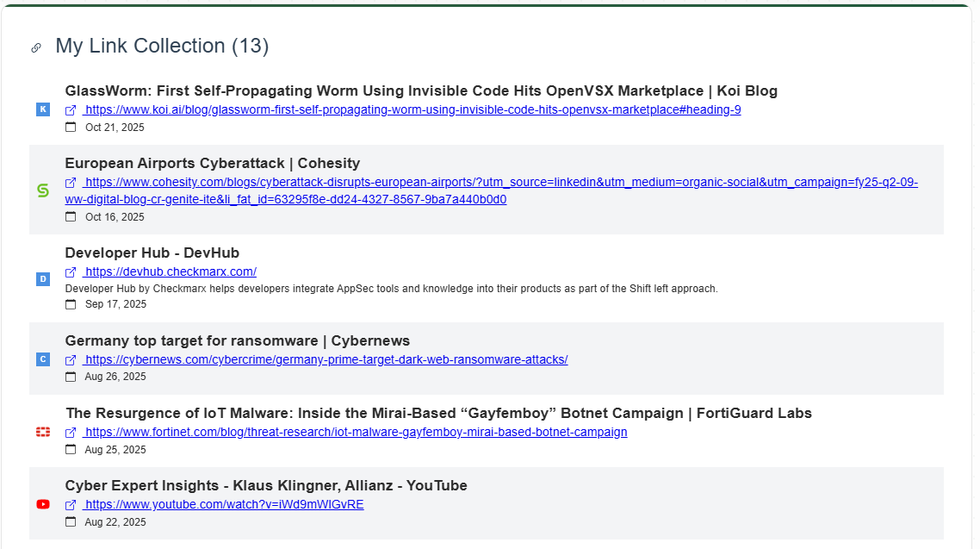980x549 pixels.
Task: Click the calendar icon next to Oct 21, 2025
Action: point(71,127)
